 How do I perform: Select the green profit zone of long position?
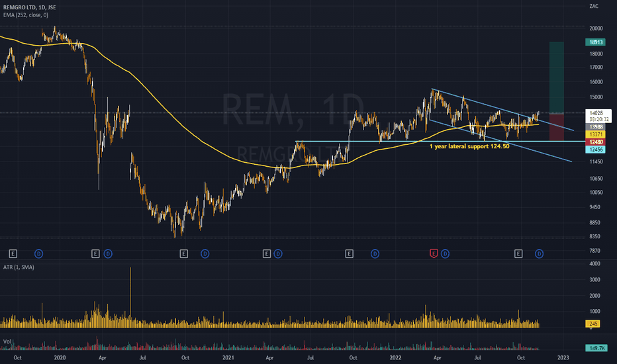click(556, 78)
